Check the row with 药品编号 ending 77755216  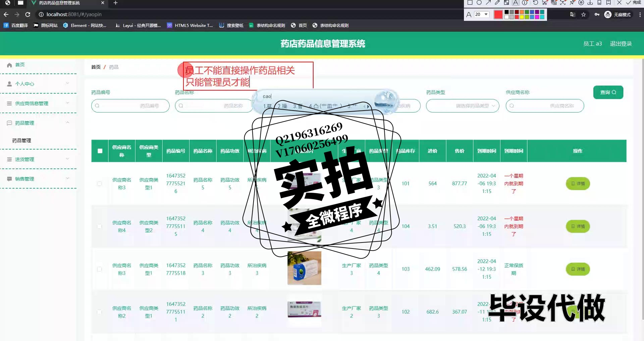[x=99, y=184]
